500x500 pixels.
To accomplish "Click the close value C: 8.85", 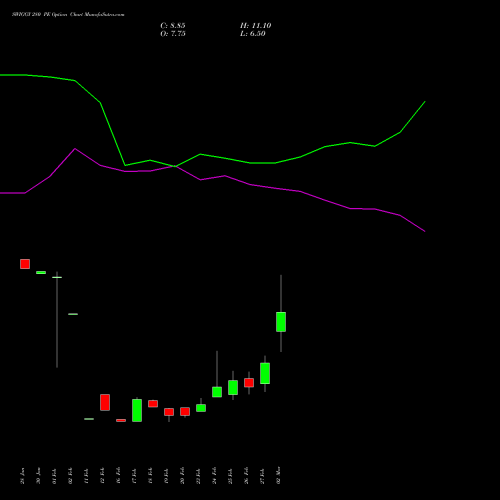I will coord(173,26).
